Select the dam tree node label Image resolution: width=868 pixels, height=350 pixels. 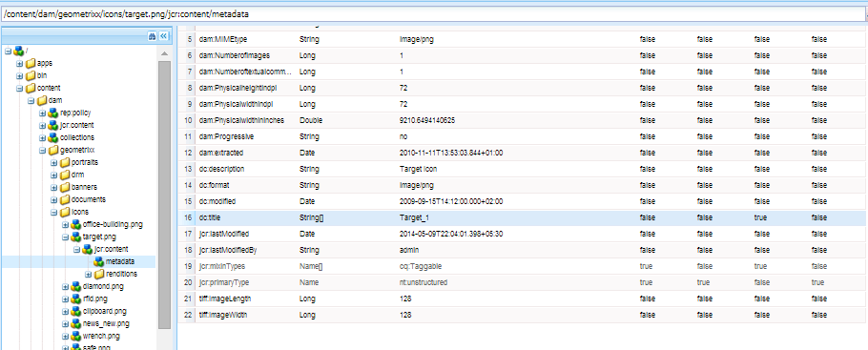click(x=55, y=100)
